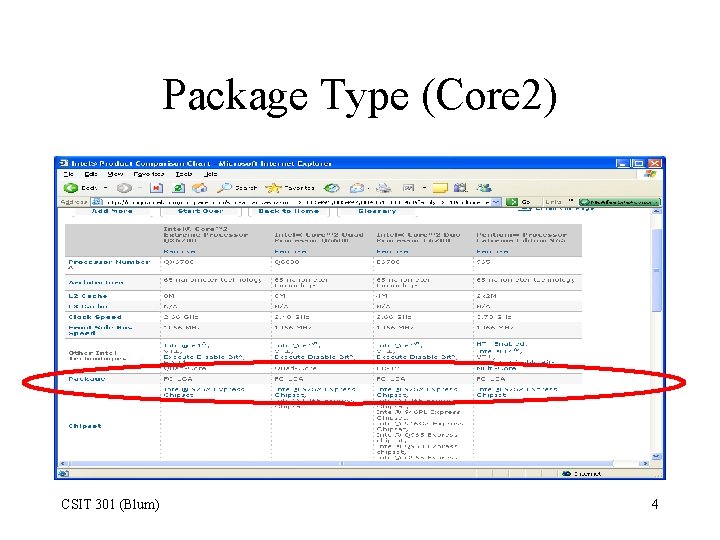The image size is (720, 540).
Task: Click the link under the Pentium Processor header
Action: (492, 252)
